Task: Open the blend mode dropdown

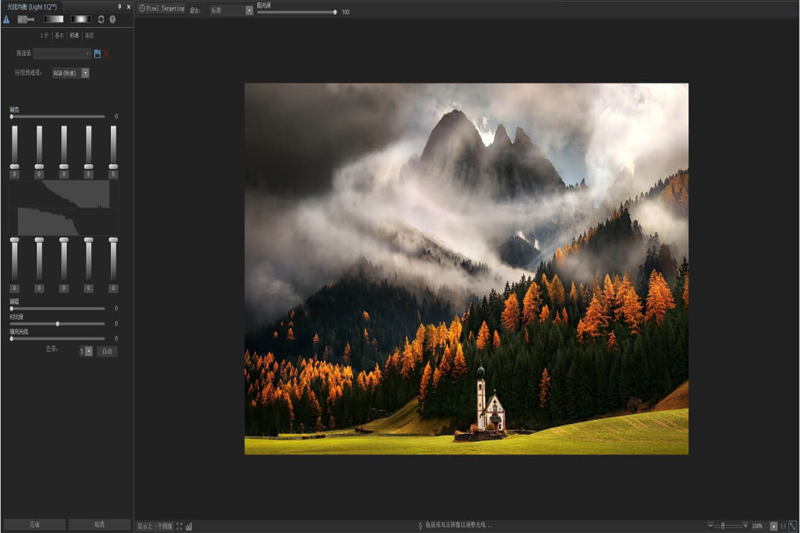Action: (x=232, y=10)
